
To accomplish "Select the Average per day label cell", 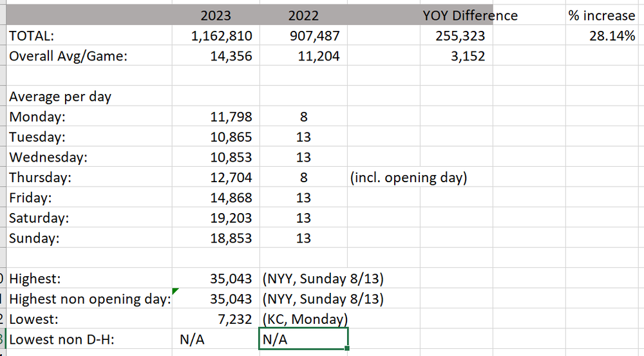I will pos(89,96).
